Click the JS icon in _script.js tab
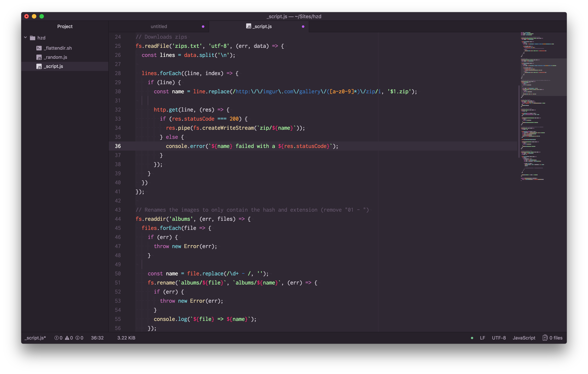This screenshot has height=374, width=588. click(249, 26)
